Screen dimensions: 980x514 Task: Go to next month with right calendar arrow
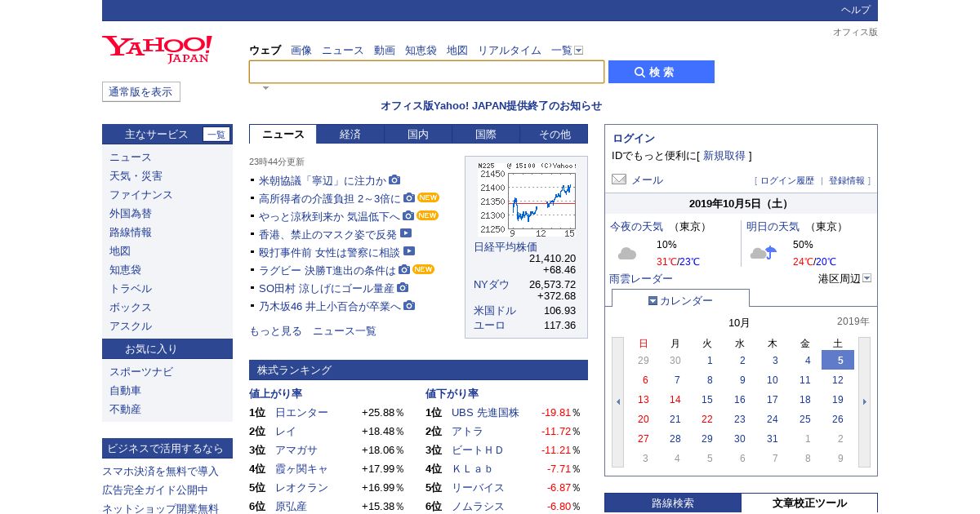pos(864,401)
